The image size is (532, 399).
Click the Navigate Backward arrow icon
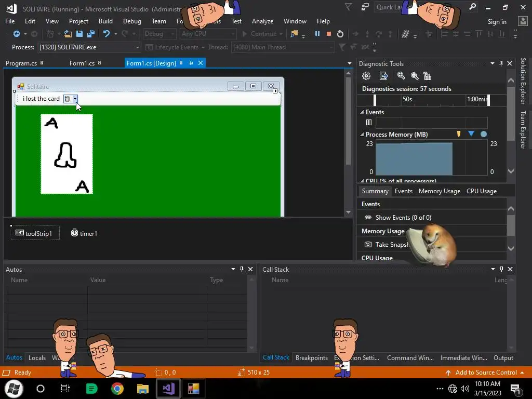point(16,34)
